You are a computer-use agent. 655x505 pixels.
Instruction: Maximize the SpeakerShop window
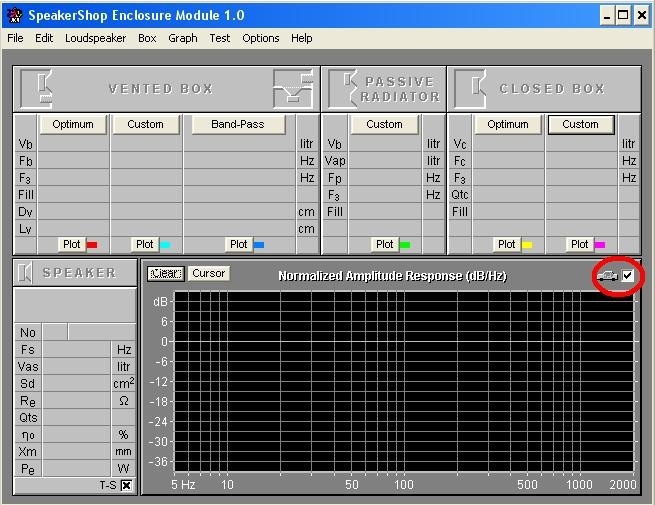click(x=623, y=16)
